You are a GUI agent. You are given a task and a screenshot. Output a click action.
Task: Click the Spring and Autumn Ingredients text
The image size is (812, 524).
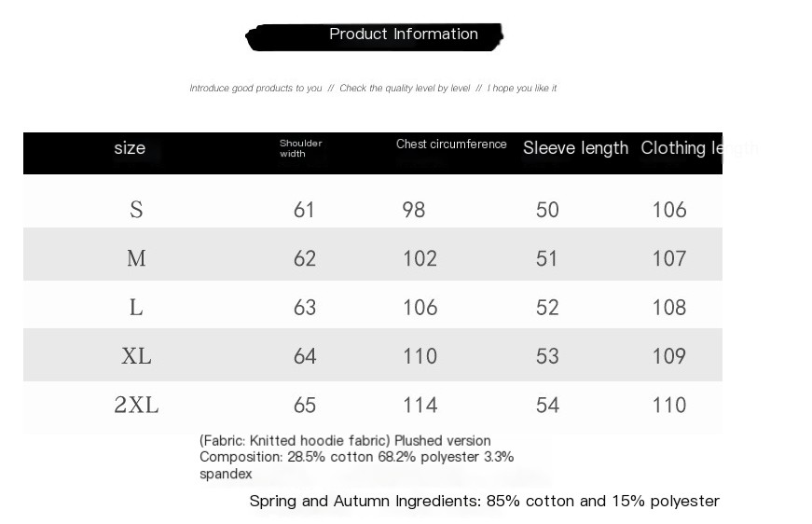tap(484, 501)
